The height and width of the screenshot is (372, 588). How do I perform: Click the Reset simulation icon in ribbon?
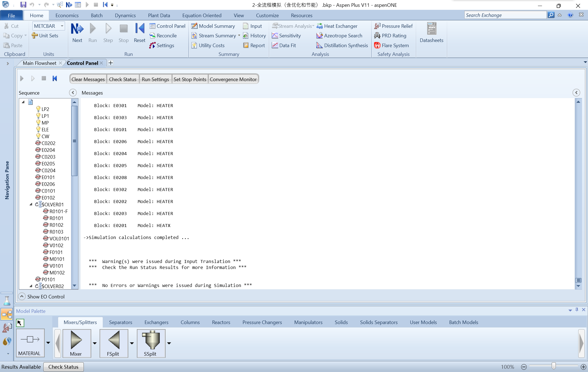[139, 29]
